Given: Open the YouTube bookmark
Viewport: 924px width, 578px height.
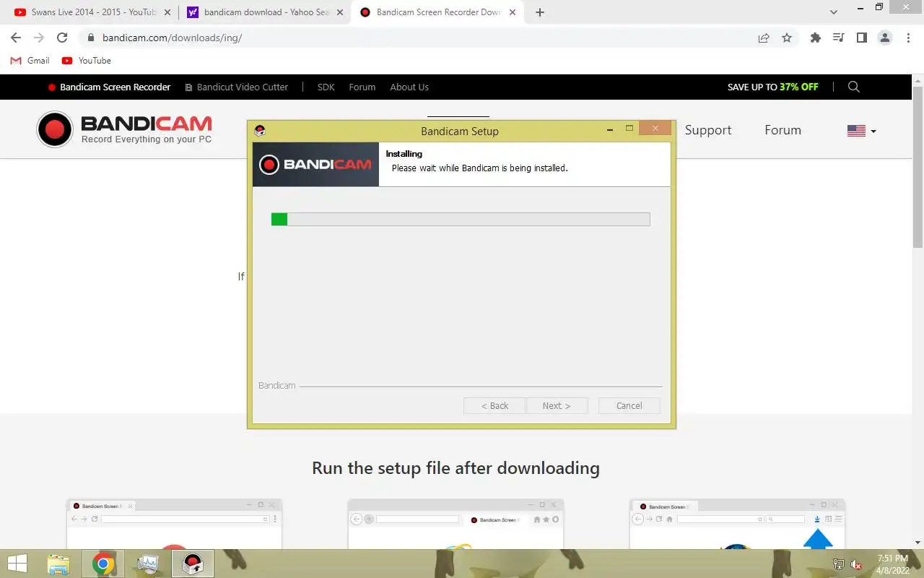Looking at the screenshot, I should click(87, 61).
